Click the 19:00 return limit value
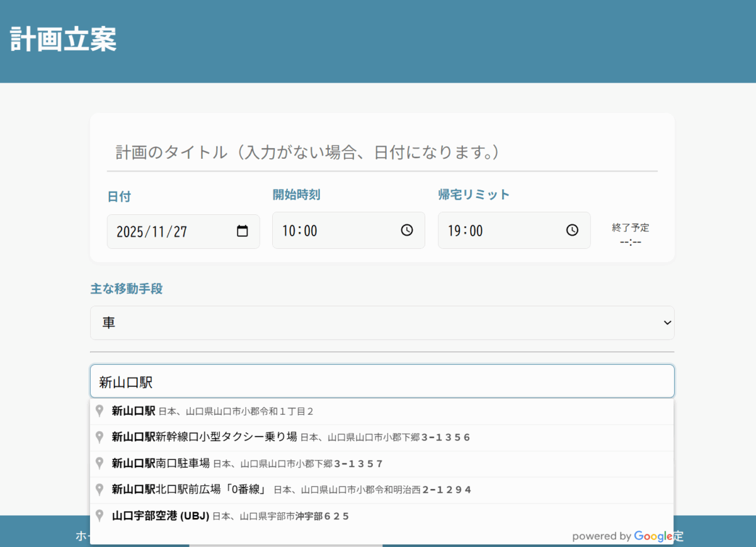The height and width of the screenshot is (547, 756). 466,231
